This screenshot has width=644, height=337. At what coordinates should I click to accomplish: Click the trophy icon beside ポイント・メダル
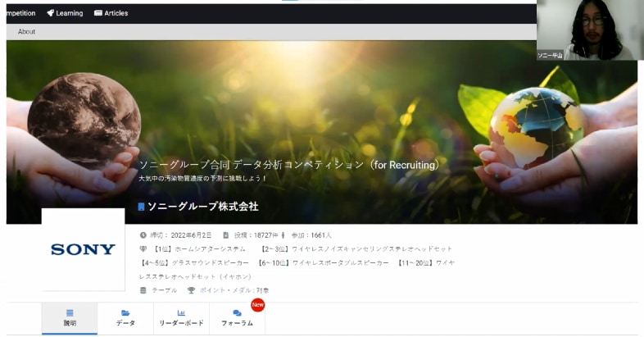tap(191, 290)
